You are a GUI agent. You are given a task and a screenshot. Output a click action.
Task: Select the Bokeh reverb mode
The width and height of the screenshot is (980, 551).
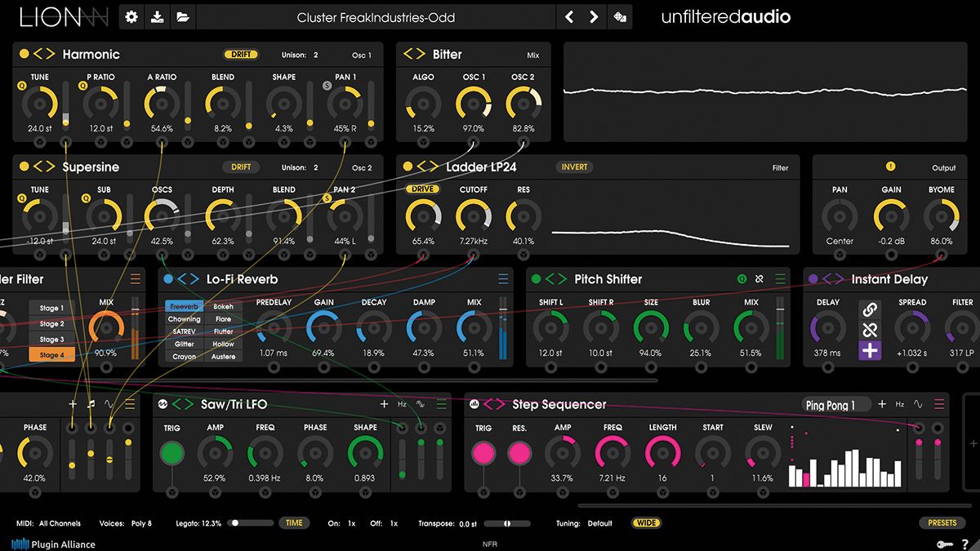point(223,307)
